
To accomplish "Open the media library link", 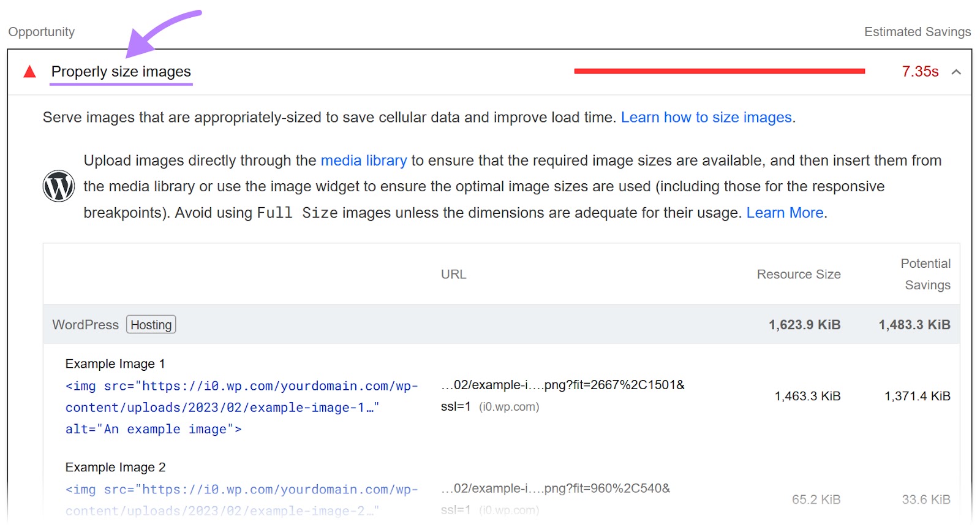I will tap(363, 161).
